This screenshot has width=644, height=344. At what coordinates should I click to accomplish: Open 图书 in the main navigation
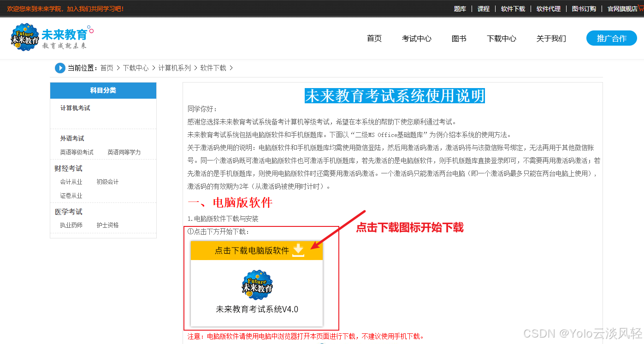pos(459,39)
